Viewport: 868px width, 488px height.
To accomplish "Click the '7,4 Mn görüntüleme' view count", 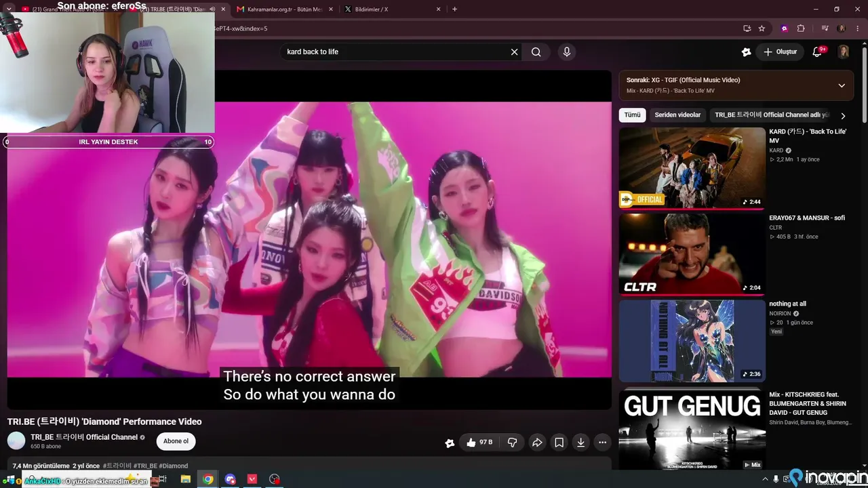I will click(x=41, y=466).
